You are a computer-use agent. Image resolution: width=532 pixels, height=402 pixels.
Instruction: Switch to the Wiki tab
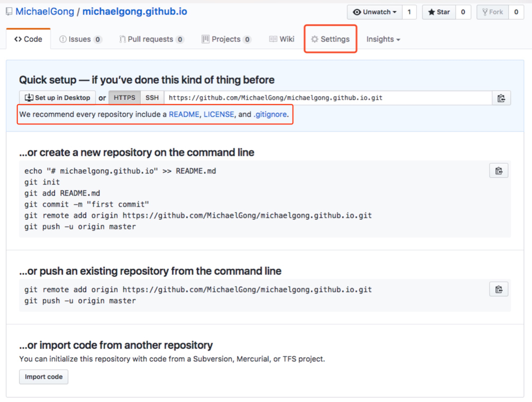tap(282, 39)
